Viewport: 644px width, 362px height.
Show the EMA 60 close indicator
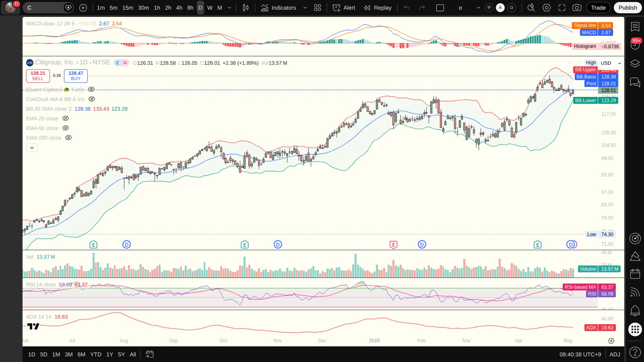pos(66,128)
